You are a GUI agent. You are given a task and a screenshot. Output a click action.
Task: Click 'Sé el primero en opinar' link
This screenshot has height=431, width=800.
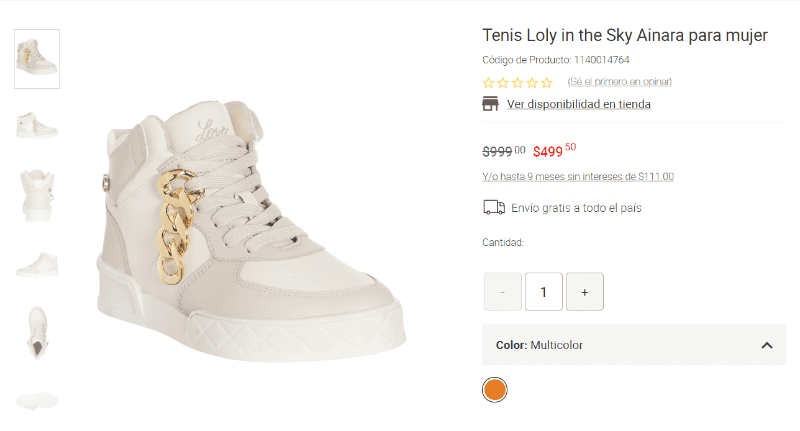[x=620, y=82]
